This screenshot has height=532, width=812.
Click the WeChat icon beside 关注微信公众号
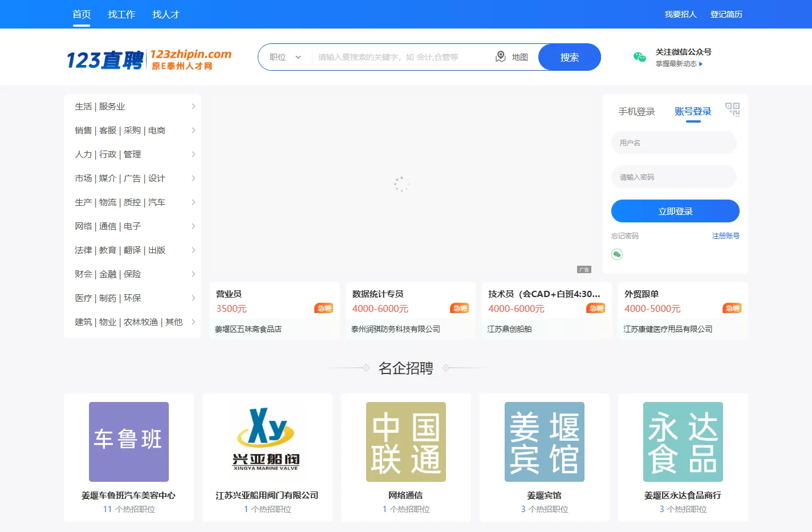(640, 57)
